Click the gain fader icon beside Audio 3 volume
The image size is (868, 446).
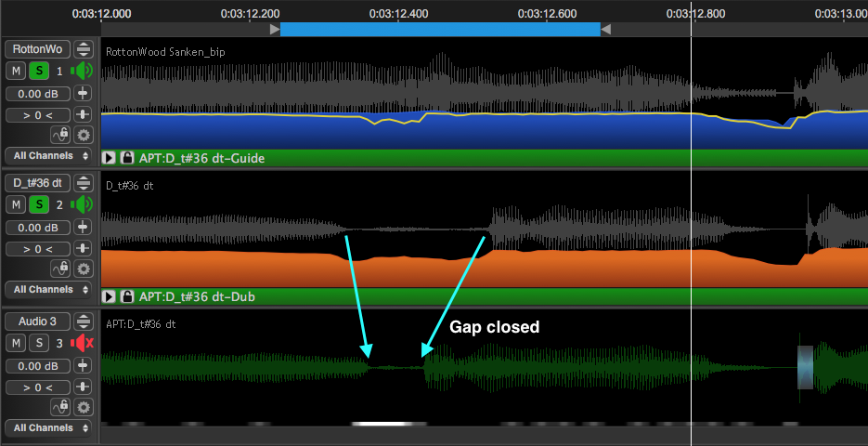pyautogui.click(x=84, y=365)
